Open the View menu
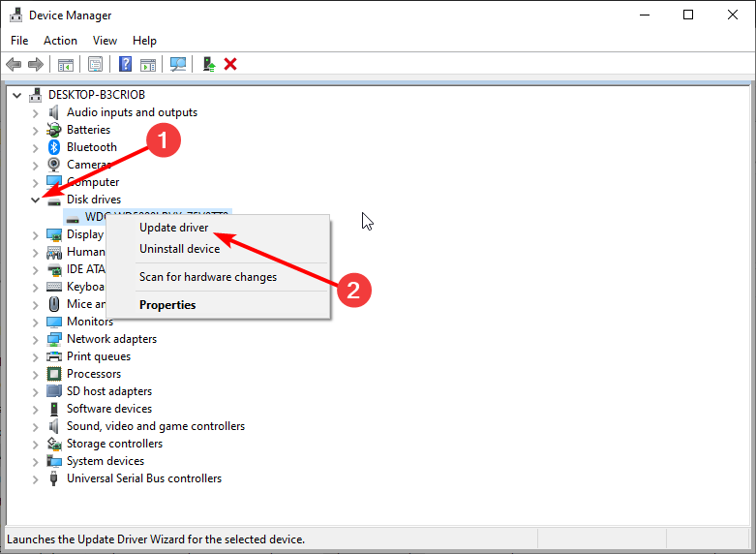756x554 pixels. 105,41
